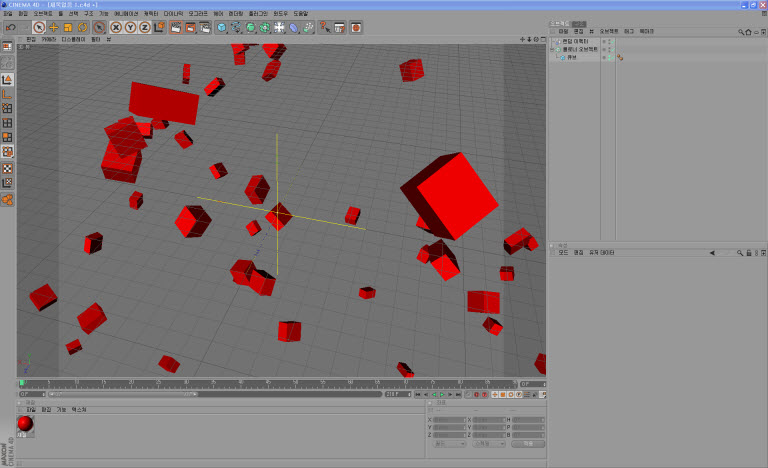Click the coordinate system icon

(x=159, y=27)
